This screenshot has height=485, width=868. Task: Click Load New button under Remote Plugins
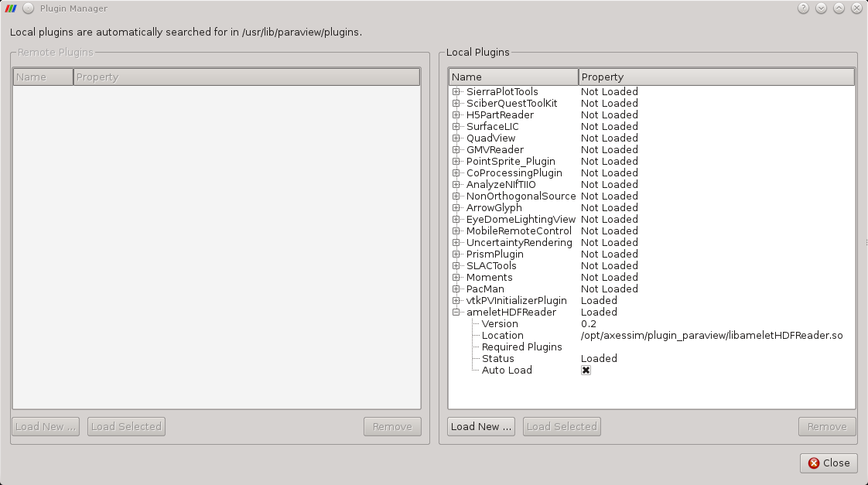(46, 426)
